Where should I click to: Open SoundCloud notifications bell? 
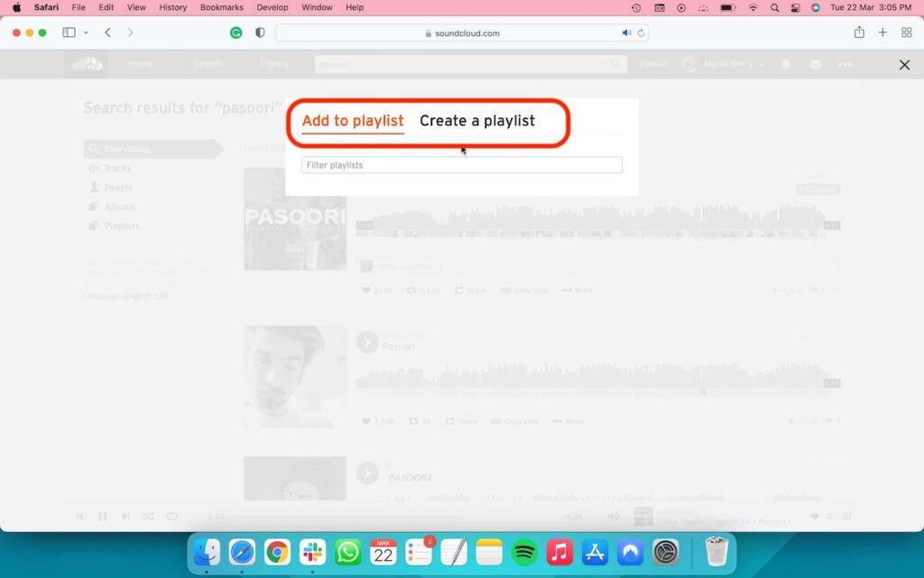[x=784, y=64]
